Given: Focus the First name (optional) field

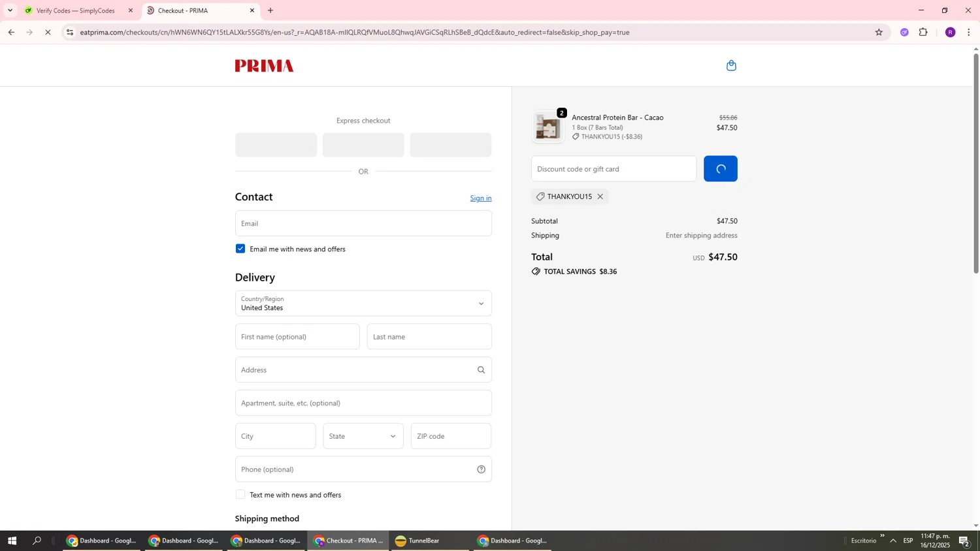Looking at the screenshot, I should 297,337.
